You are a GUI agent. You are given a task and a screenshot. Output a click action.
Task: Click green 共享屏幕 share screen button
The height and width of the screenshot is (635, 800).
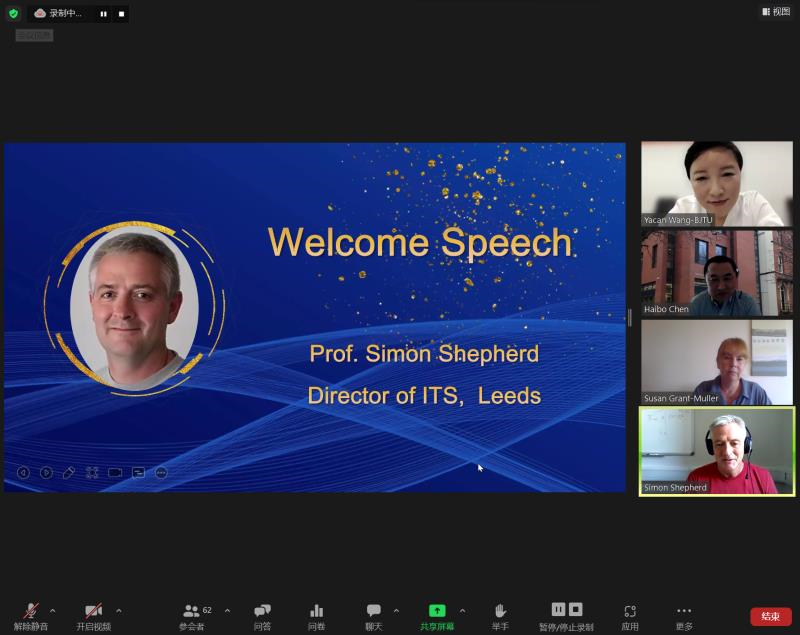pos(437,616)
